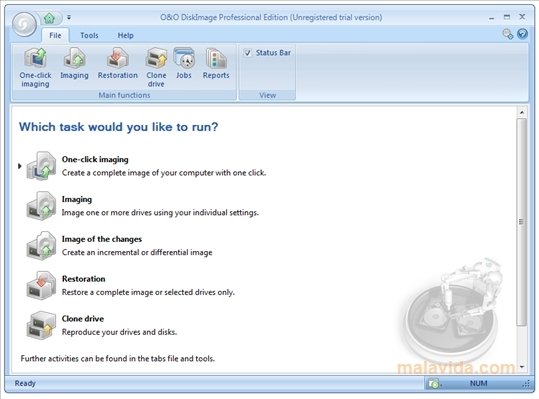
Task: Toggle the Status Bar checkbox
Action: click(x=248, y=53)
